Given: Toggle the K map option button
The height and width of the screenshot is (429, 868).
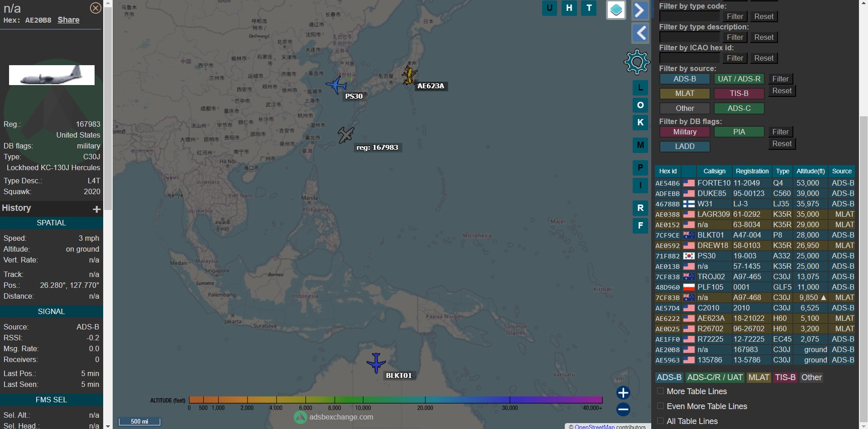Looking at the screenshot, I should [640, 122].
